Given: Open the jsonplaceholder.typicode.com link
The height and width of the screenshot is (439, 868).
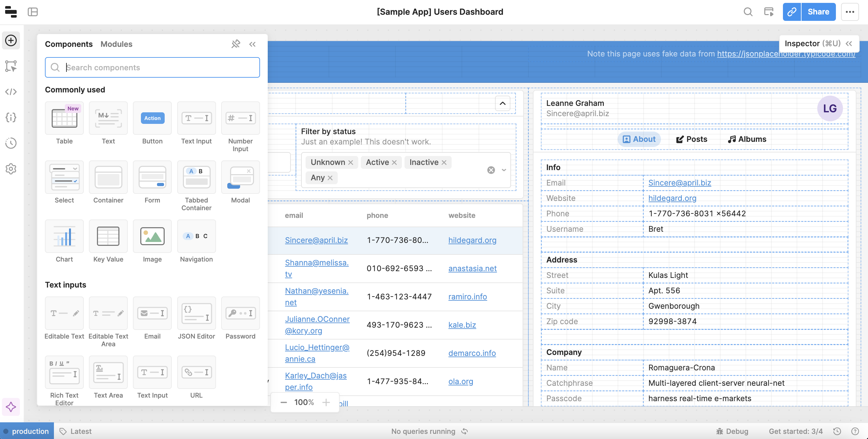Looking at the screenshot, I should pyautogui.click(x=786, y=54).
